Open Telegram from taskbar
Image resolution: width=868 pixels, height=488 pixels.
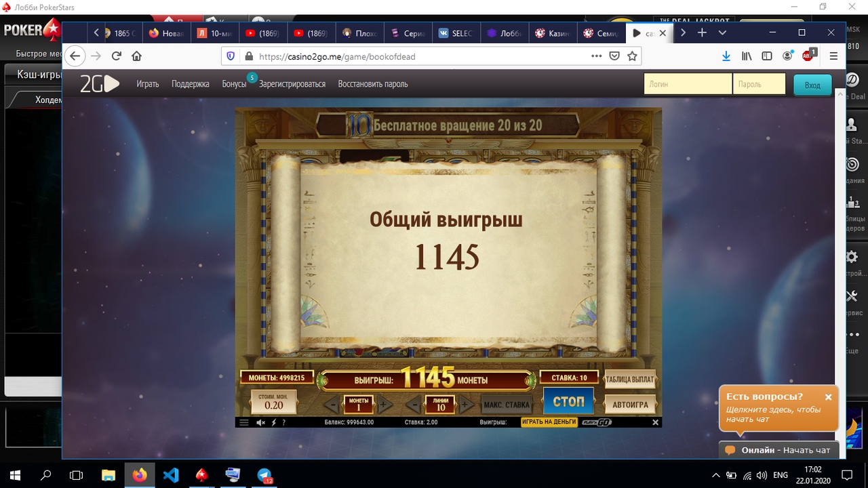[x=264, y=475]
